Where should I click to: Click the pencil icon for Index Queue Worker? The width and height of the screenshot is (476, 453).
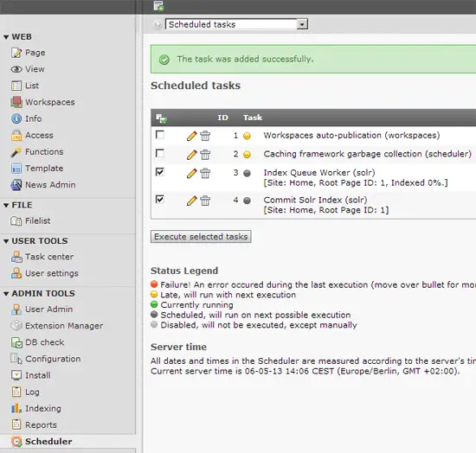(x=192, y=173)
